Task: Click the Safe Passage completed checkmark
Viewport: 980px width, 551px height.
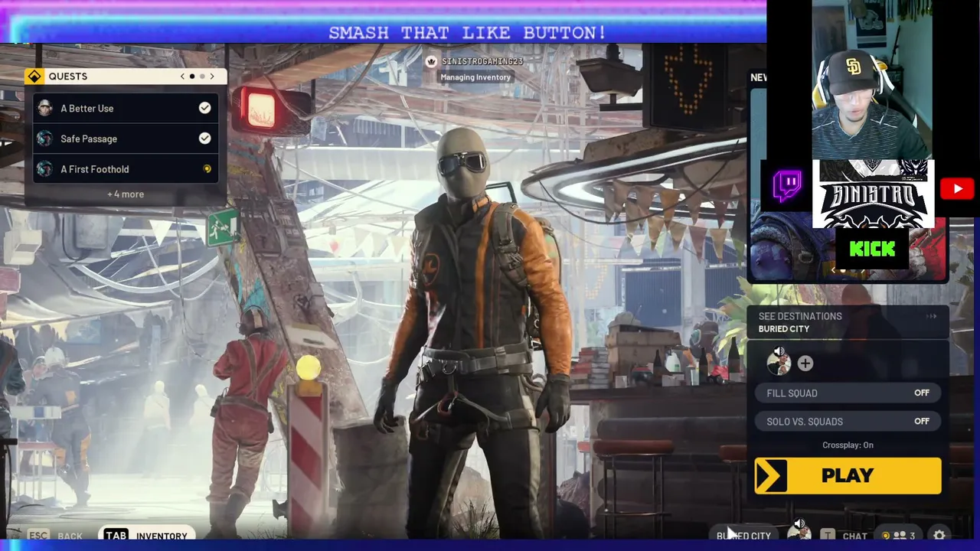Action: click(204, 139)
